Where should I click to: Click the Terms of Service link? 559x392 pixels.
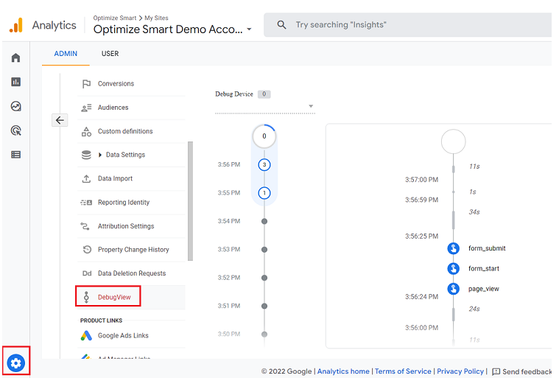tap(403, 371)
